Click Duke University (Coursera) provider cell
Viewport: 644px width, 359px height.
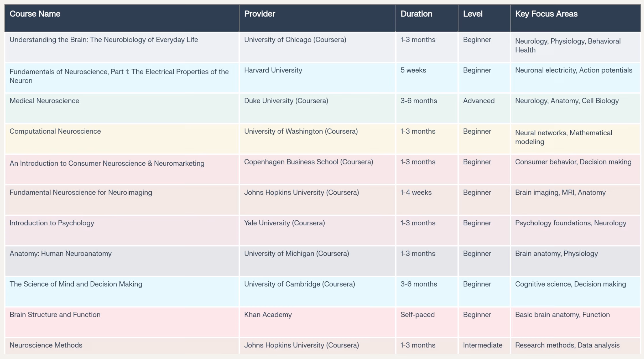286,101
